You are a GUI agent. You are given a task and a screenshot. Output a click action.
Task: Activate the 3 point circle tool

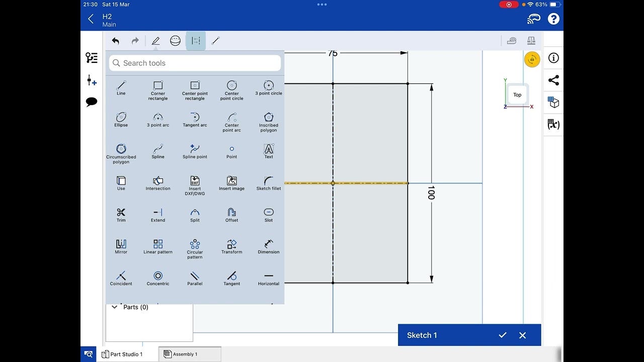point(269,88)
